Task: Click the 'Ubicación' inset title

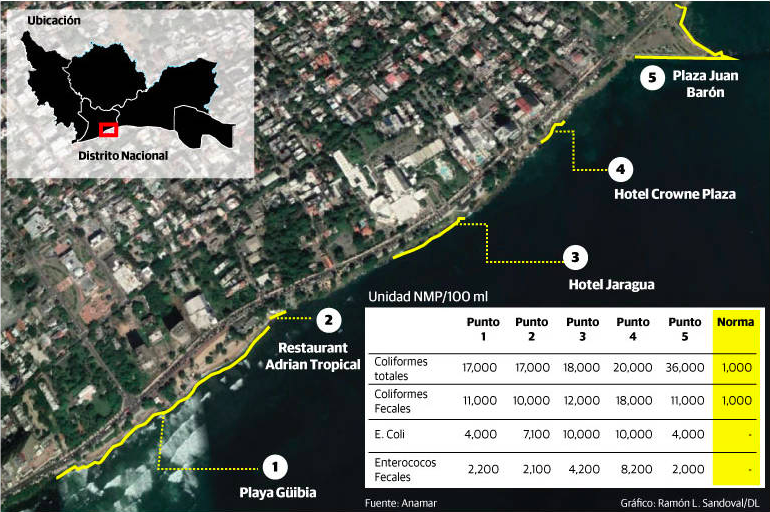Action: 54,21
